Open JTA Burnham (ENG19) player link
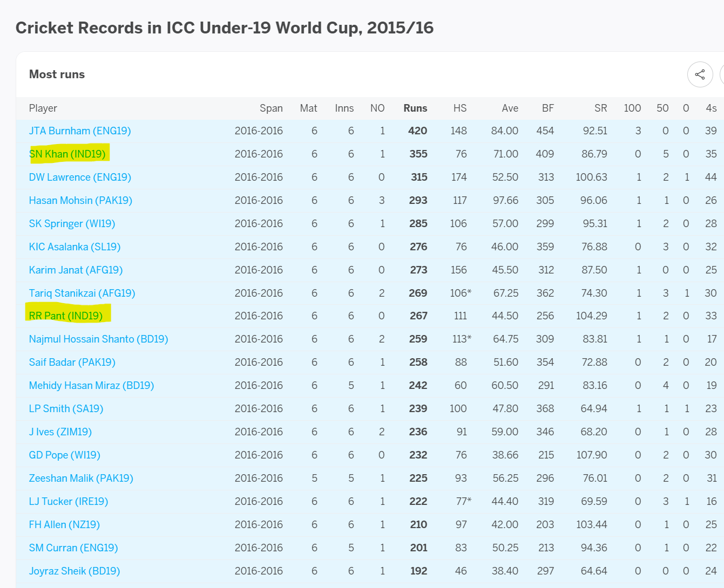Viewport: 724px width, 588px height. pyautogui.click(x=80, y=131)
